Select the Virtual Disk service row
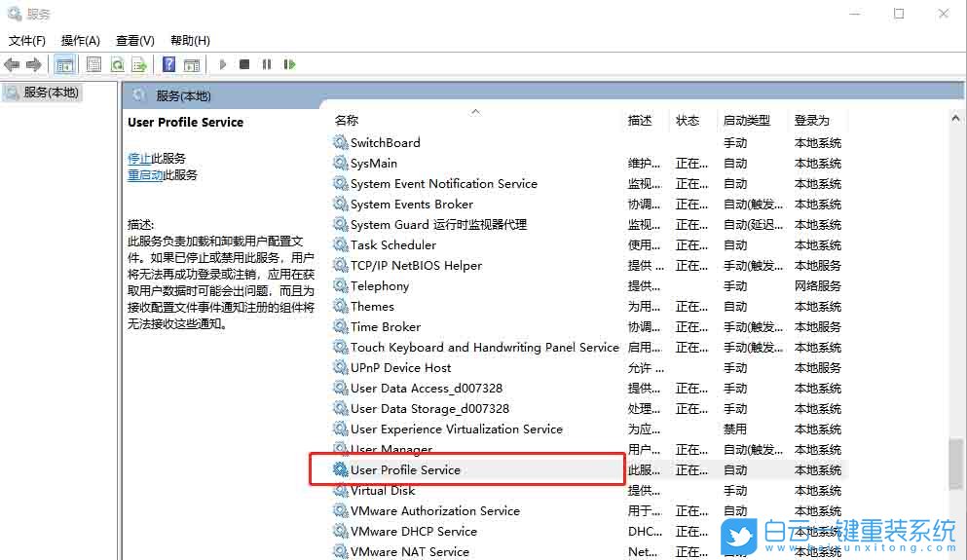This screenshot has height=560, width=967. (589, 490)
